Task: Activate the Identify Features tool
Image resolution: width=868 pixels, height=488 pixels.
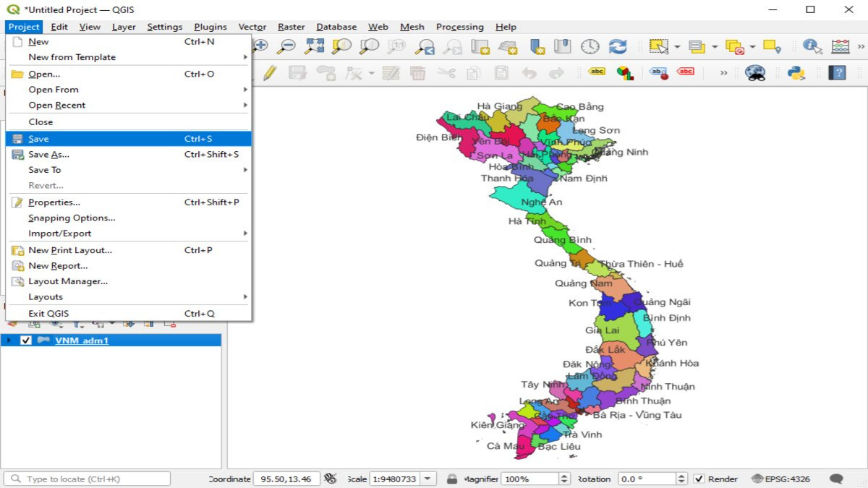Action: tap(812, 46)
